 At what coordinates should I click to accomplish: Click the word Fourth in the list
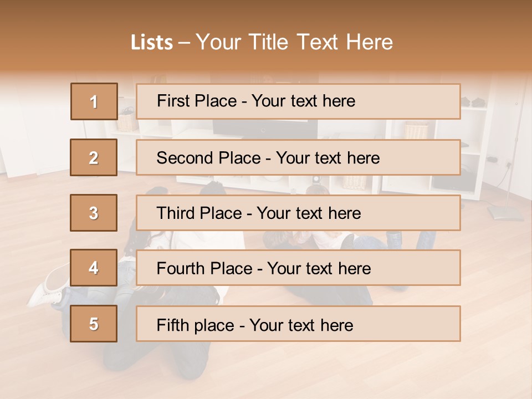180,269
